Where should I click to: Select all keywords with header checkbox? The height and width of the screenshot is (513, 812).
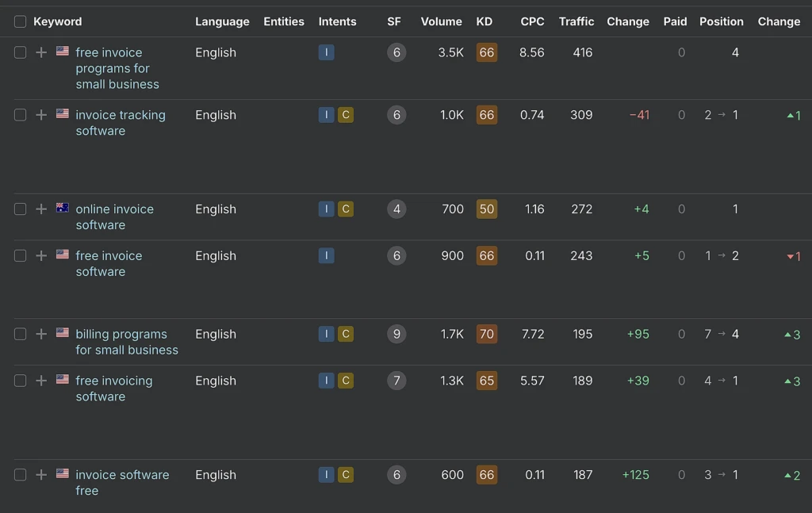(x=20, y=21)
